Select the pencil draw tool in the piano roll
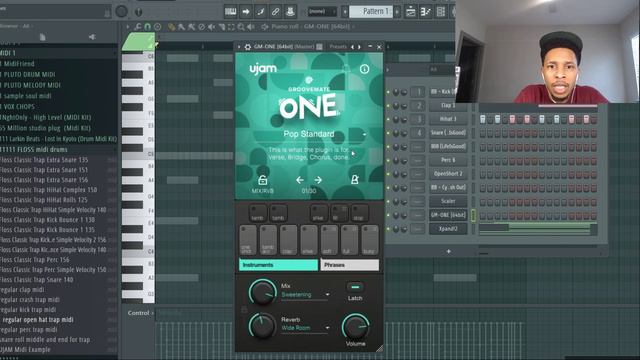 pyautogui.click(x=171, y=27)
